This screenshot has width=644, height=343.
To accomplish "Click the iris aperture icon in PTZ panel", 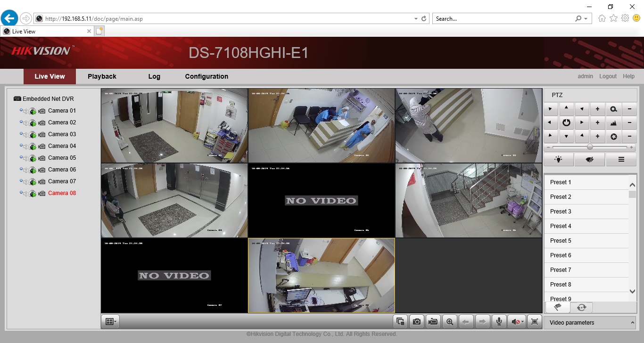I will point(613,137).
